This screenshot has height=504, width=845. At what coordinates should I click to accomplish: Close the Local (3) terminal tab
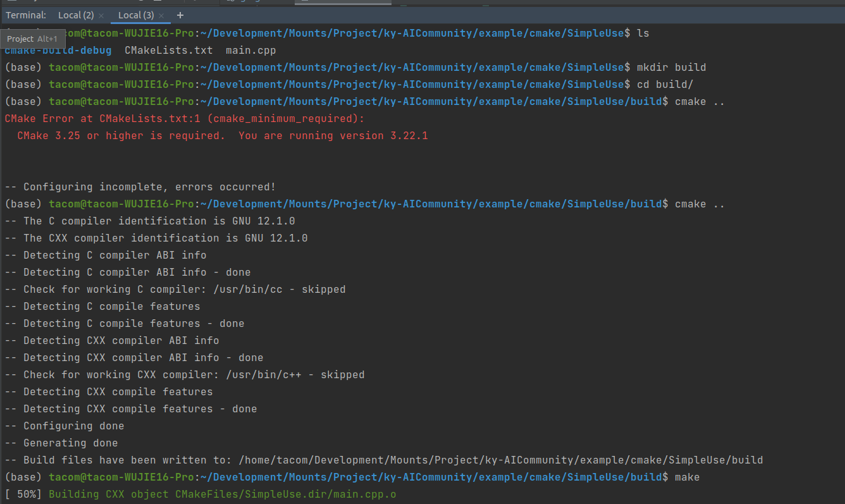[x=161, y=15]
